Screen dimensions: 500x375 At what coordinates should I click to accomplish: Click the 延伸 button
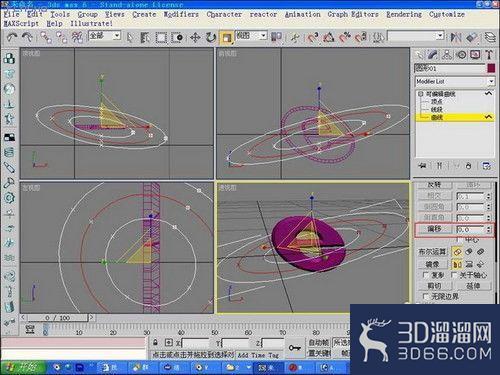(473, 286)
